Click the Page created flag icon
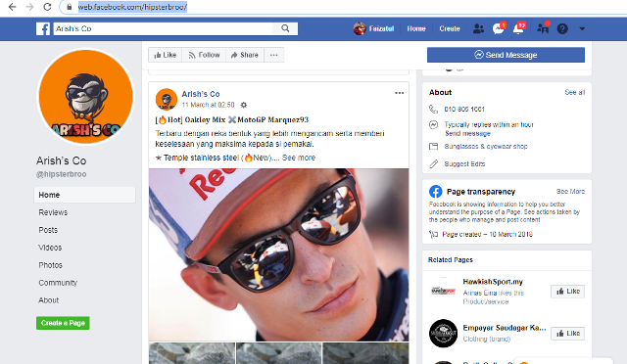This screenshot has width=627, height=364. (x=433, y=234)
